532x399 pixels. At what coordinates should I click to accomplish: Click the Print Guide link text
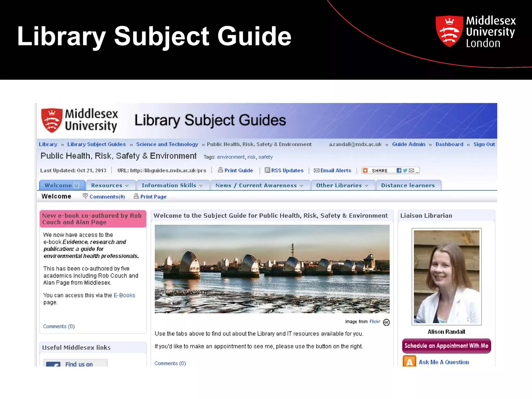pyautogui.click(x=239, y=170)
